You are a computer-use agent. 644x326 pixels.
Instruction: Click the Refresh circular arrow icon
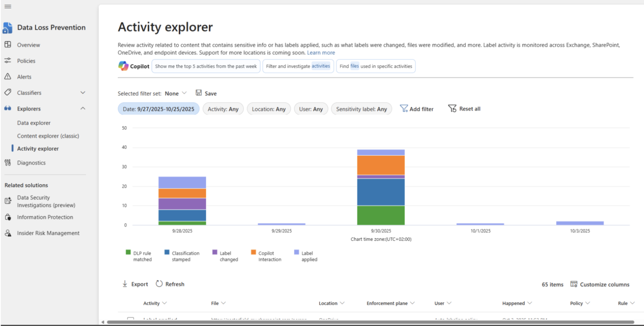159,284
